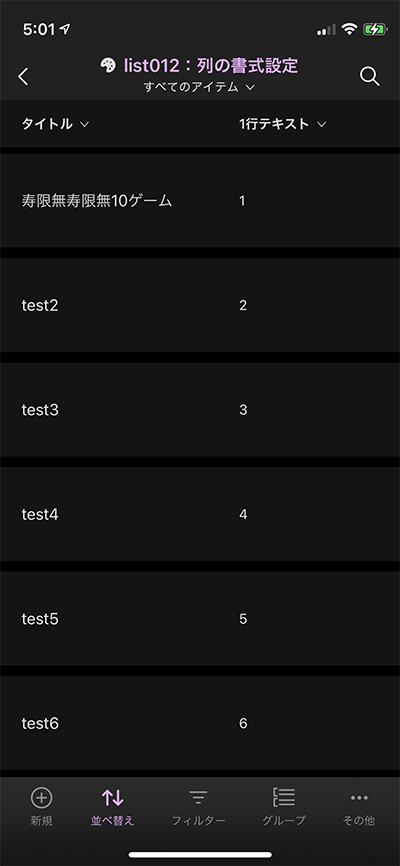The height and width of the screenshot is (866, 400).
Task: Tap the list012：列の書式設定 title
Action: coord(210,66)
